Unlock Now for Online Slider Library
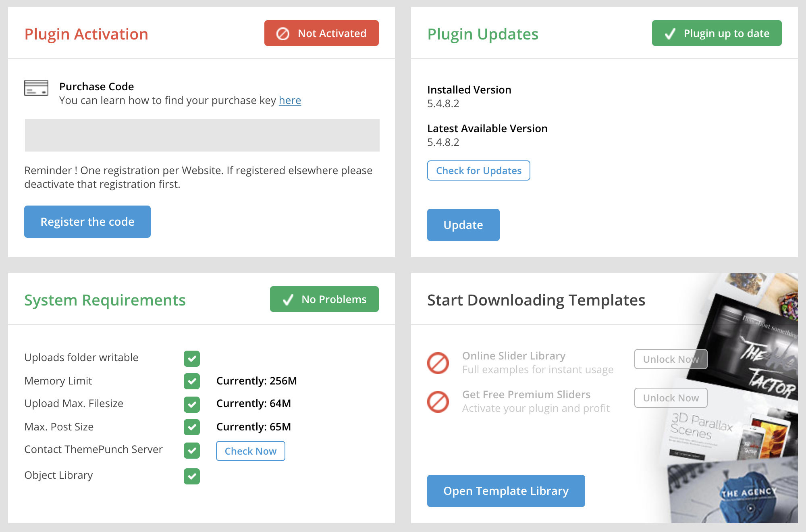This screenshot has height=532, width=806. (671, 359)
